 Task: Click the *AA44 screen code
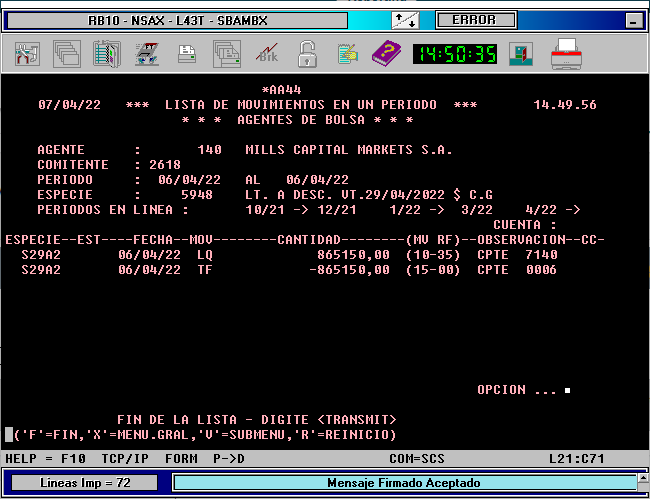pyautogui.click(x=281, y=90)
